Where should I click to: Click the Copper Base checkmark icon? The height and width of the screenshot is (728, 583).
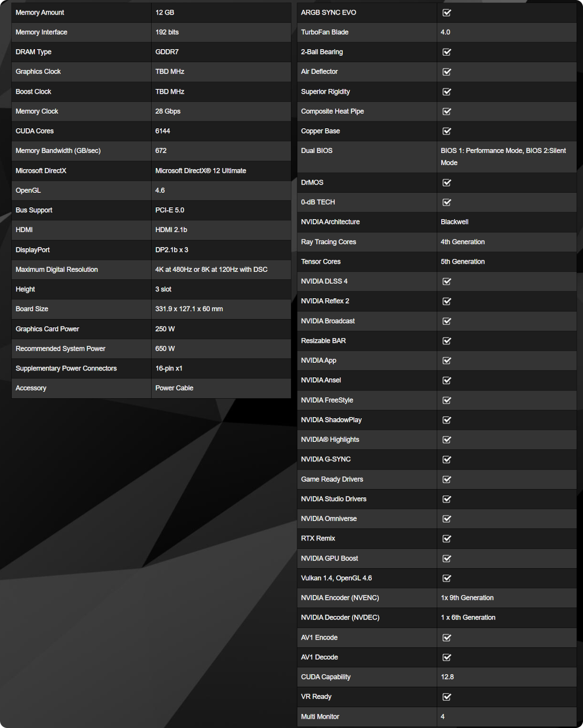pyautogui.click(x=446, y=131)
